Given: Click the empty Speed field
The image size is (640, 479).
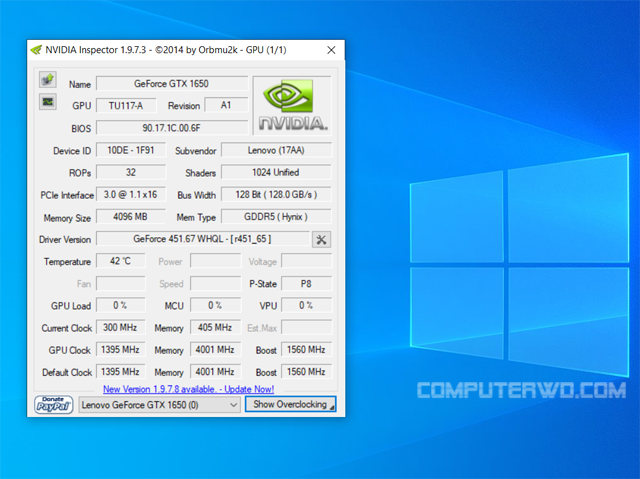Looking at the screenshot, I should pos(216,284).
